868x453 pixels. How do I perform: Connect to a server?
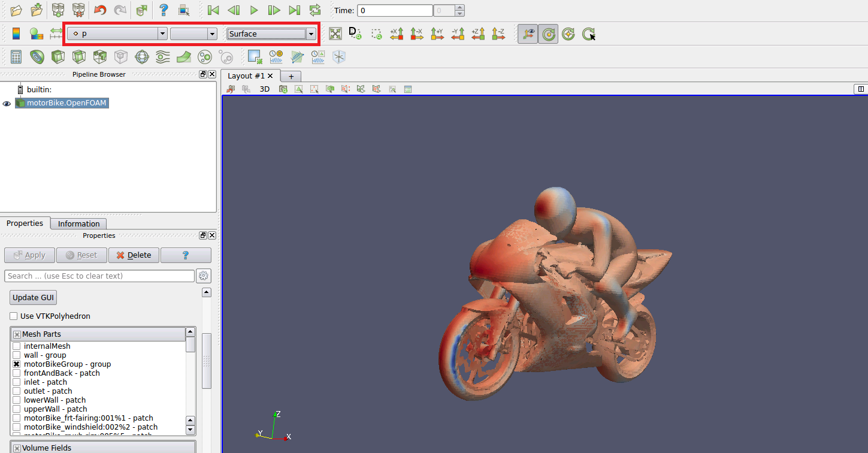(x=58, y=10)
